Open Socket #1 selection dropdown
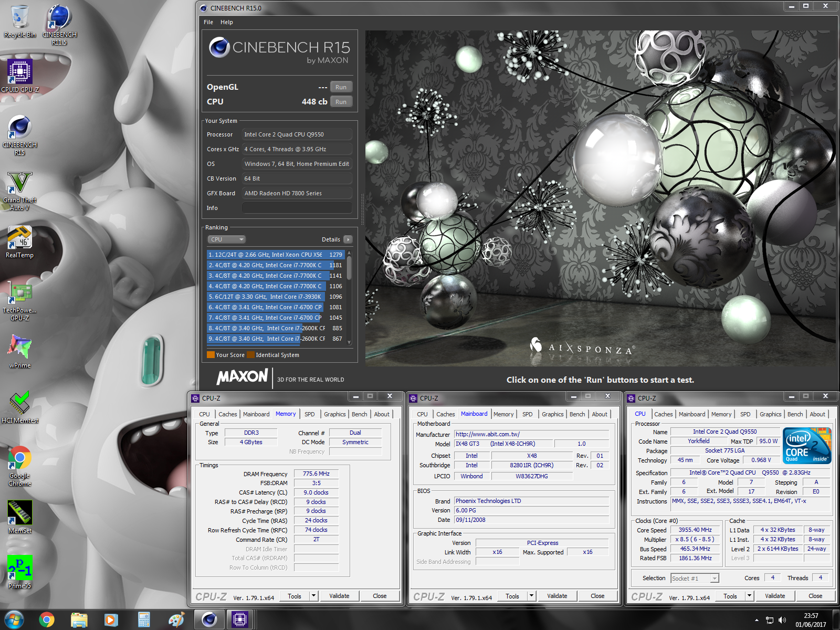The width and height of the screenshot is (840, 630). click(x=695, y=579)
